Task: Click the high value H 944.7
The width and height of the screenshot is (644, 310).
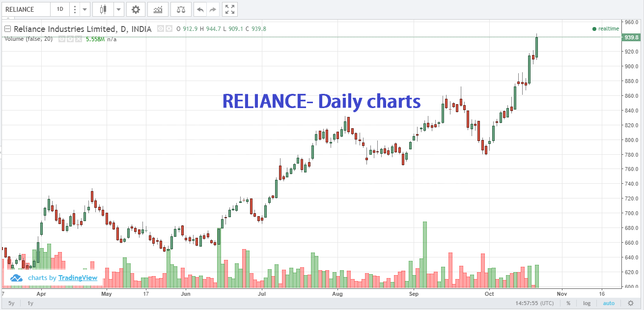Action: coord(210,29)
